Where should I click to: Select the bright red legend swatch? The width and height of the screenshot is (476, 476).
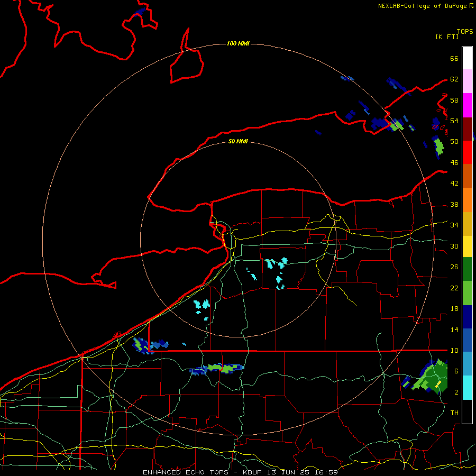pyautogui.click(x=467, y=152)
